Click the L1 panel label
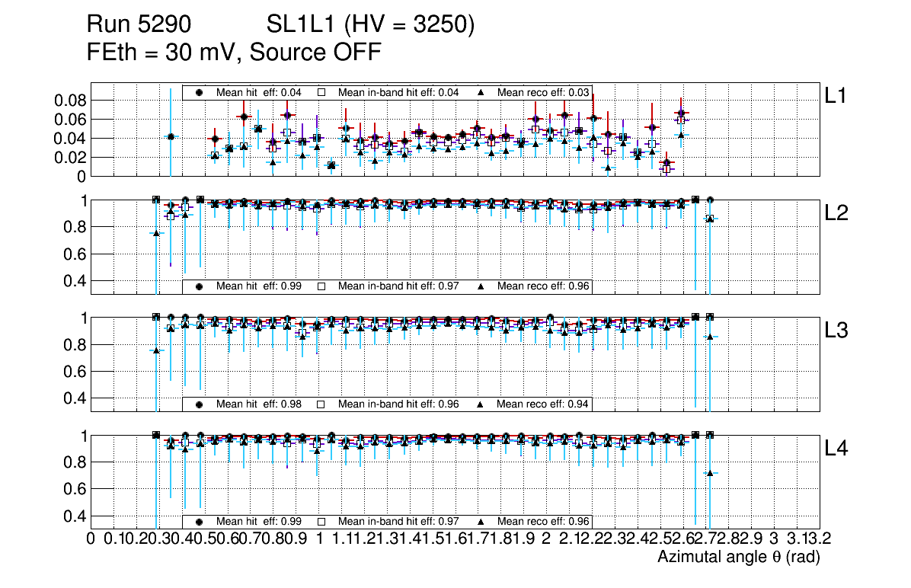The width and height of the screenshot is (911, 588). (x=836, y=95)
